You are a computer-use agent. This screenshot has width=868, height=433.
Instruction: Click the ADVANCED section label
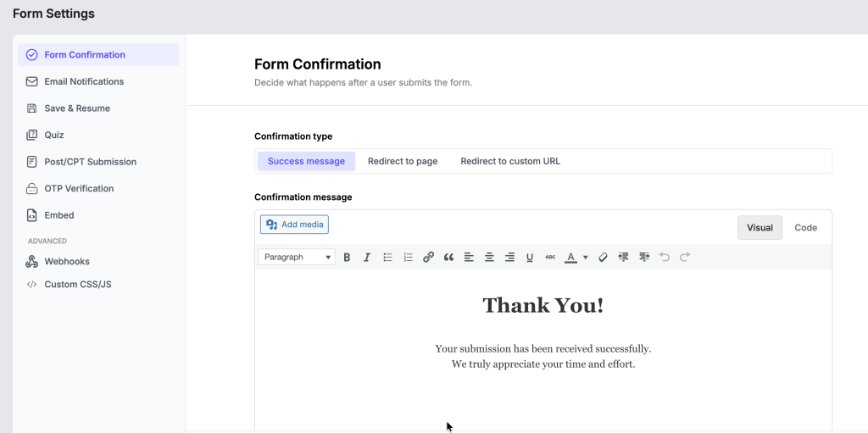(x=47, y=241)
